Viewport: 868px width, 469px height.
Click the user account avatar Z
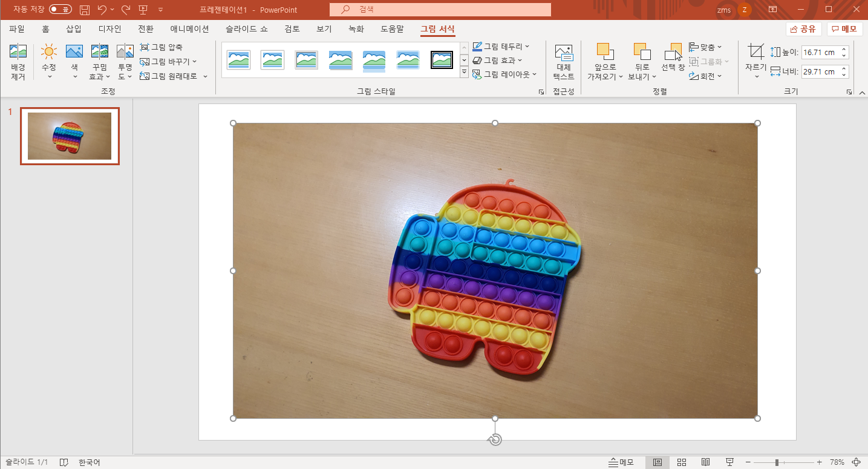(x=744, y=10)
